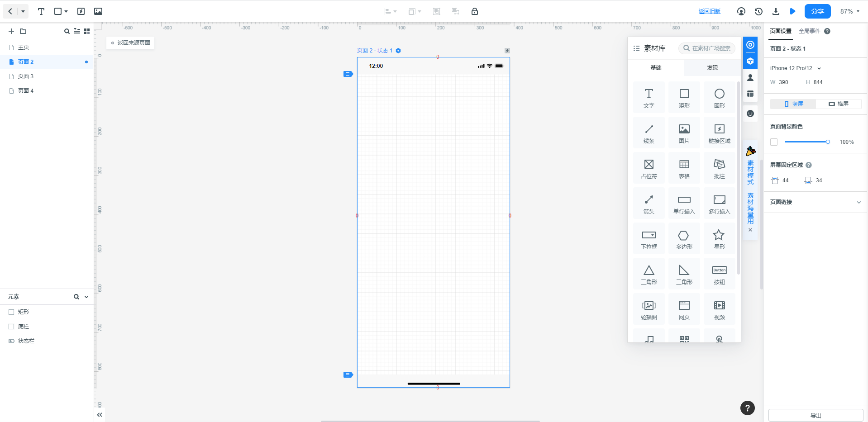Click the 返回旧版 link
868x422 pixels.
[x=709, y=11]
